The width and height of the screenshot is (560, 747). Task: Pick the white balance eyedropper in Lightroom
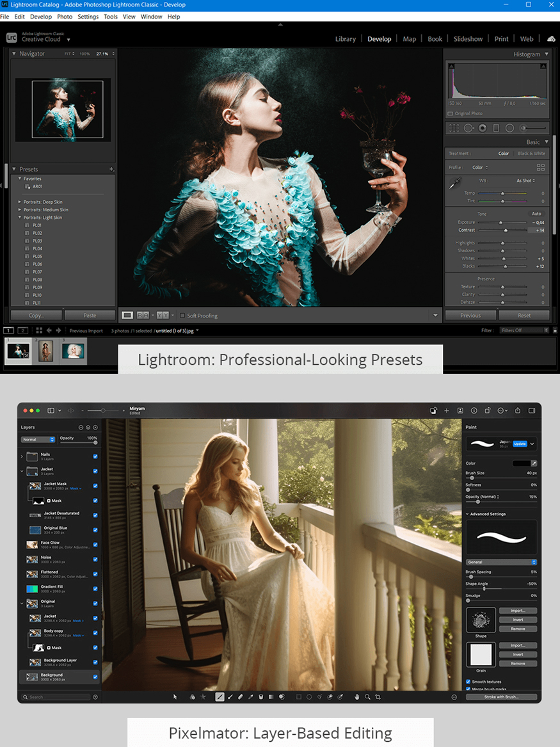click(455, 183)
